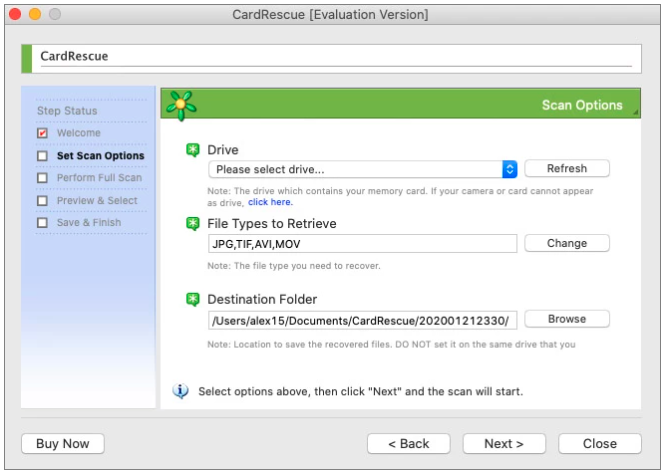
Task: Click the CardRescue banner title
Action: click(74, 56)
